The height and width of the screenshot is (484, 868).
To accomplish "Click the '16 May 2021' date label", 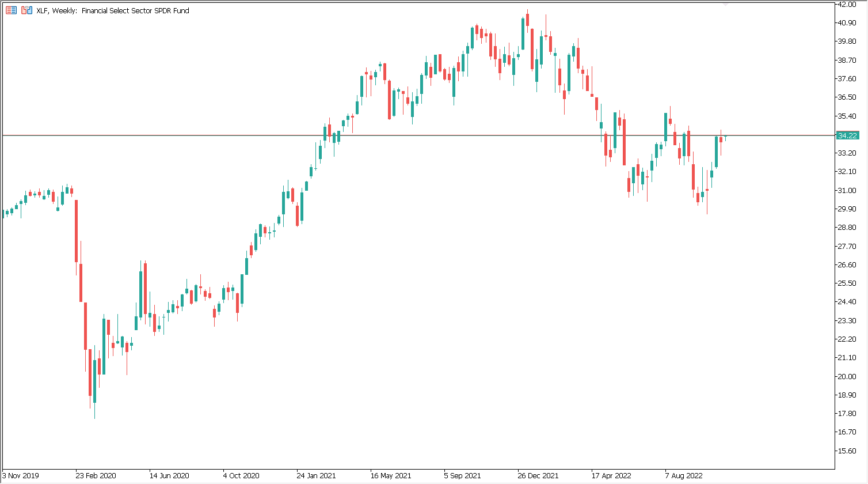I will [391, 476].
